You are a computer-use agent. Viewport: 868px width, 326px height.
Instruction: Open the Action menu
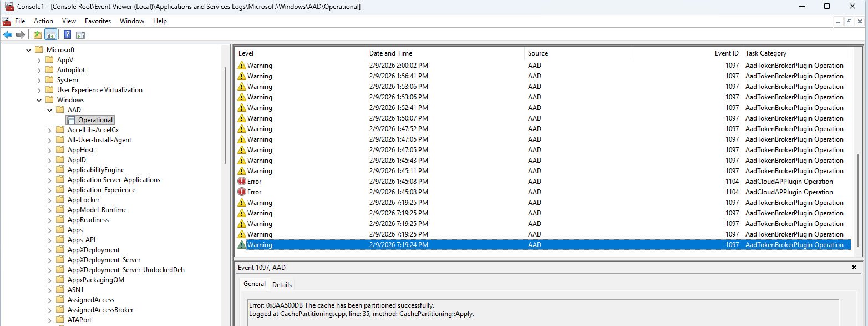tap(43, 21)
